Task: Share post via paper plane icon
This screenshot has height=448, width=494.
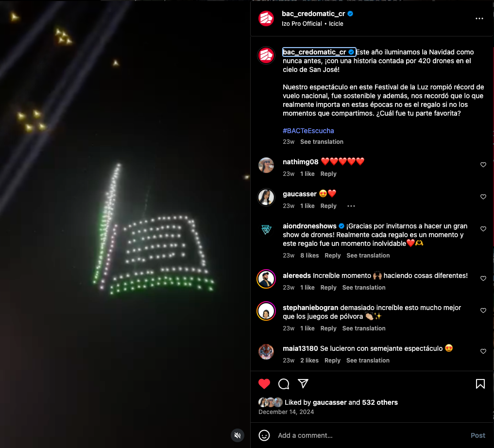Action: 303,383
